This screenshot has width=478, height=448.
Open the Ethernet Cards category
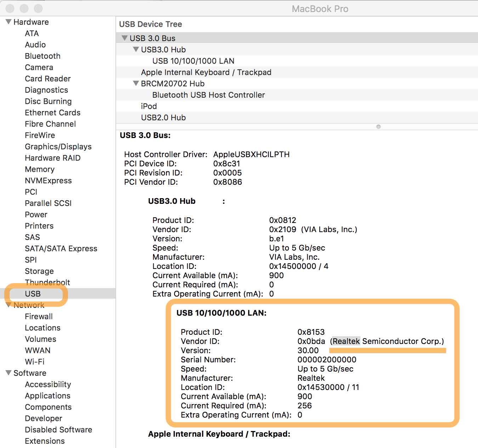(52, 113)
